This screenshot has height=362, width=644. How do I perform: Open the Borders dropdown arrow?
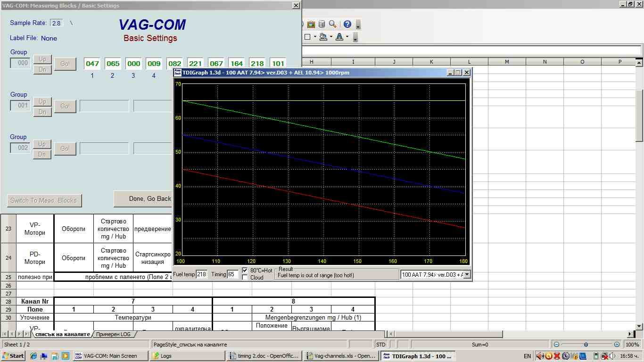coord(315,37)
